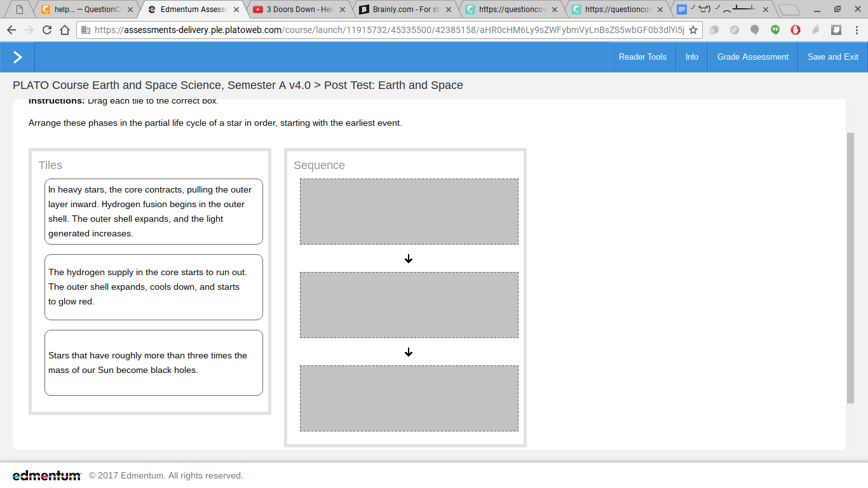Screen dimensions: 868x488
Task: Open the Hangouts extension icon
Action: point(775,30)
